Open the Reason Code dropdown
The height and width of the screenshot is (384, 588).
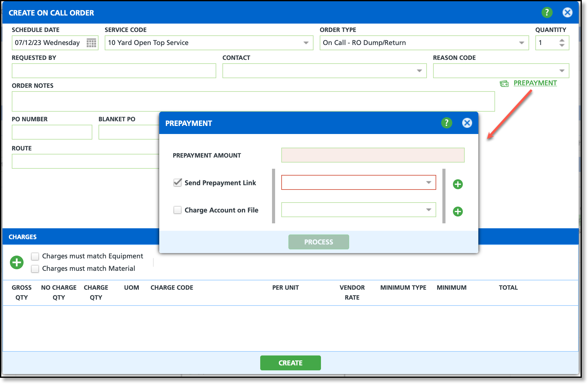[562, 71]
